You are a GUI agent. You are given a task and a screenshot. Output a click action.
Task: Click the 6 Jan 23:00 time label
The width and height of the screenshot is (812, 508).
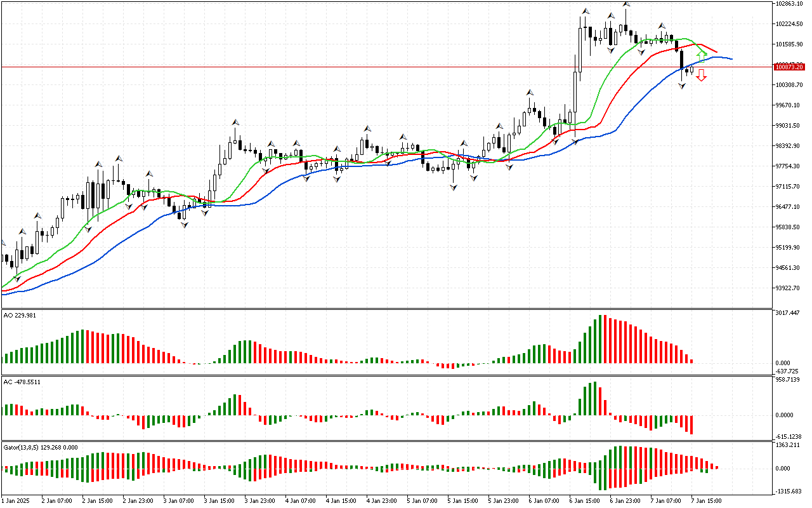coord(624,500)
